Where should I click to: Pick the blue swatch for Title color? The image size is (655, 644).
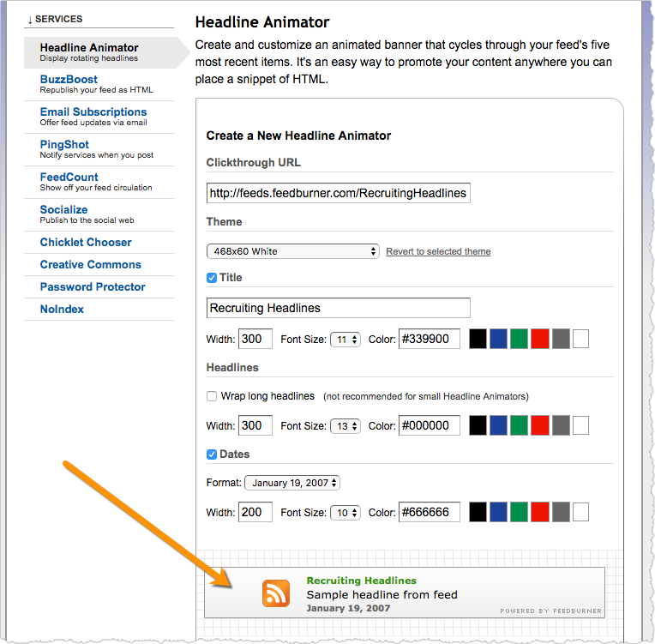(x=498, y=339)
